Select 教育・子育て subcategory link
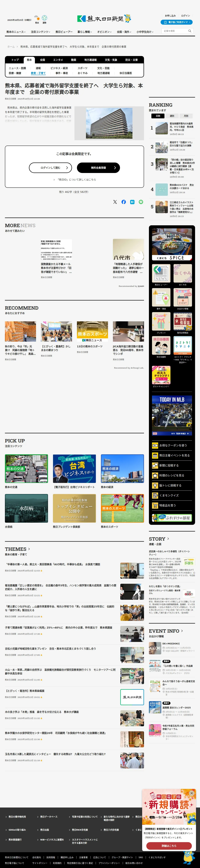The width and height of the screenshot is (200, 868). click(x=38, y=73)
